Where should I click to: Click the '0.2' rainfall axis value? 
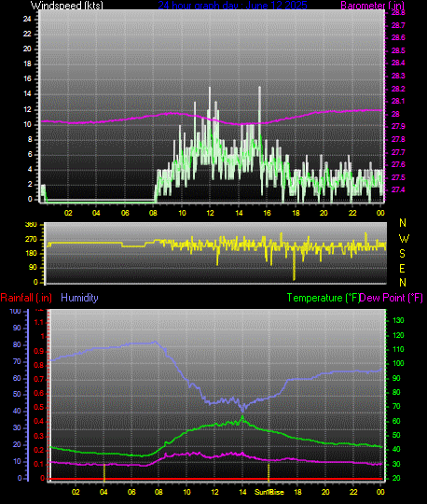[x=39, y=450]
